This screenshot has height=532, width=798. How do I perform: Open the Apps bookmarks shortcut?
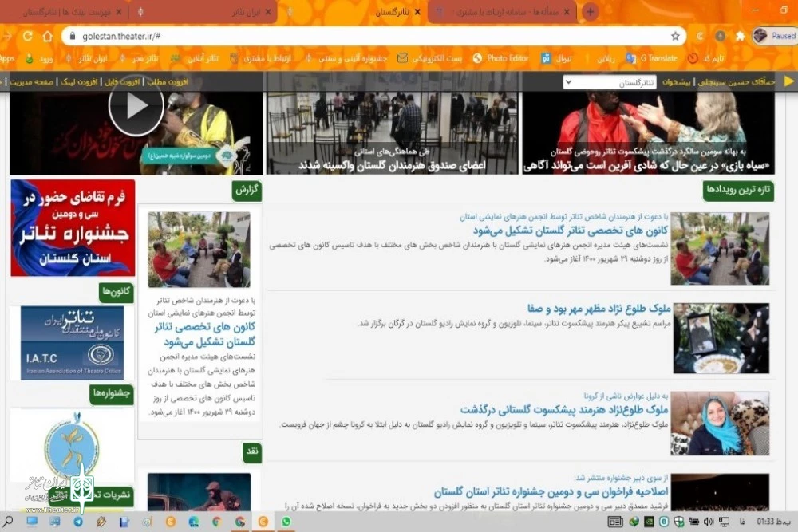[x=7, y=58]
